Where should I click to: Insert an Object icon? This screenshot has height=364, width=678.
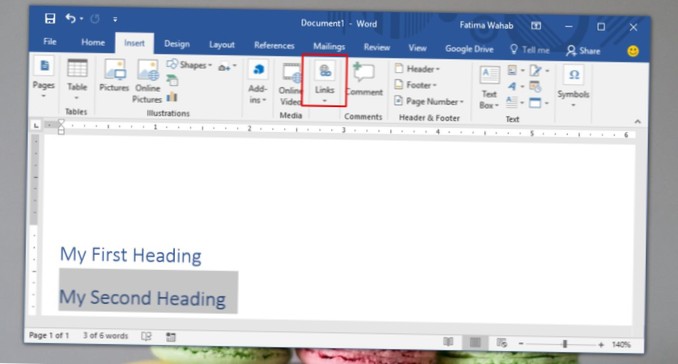pos(539,103)
